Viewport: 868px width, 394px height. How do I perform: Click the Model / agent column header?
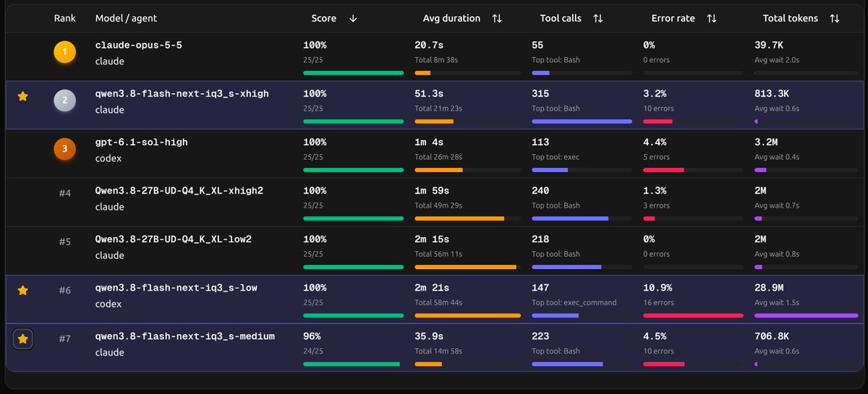click(126, 19)
